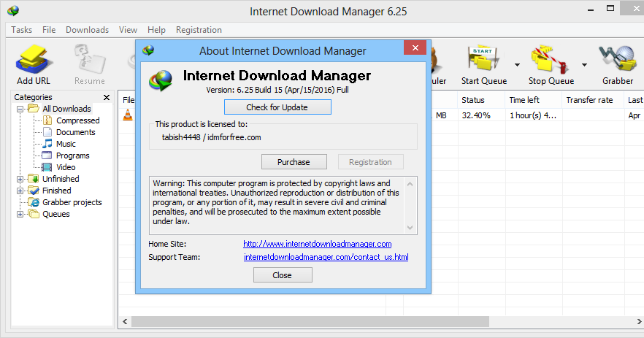Select the Compressed category icon
The width and height of the screenshot is (644, 338).
(x=47, y=120)
